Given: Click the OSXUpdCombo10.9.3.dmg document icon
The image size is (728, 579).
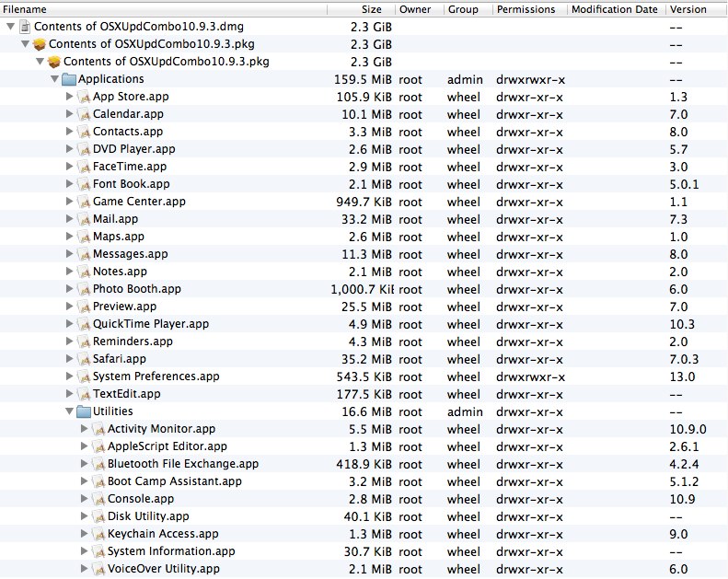Looking at the screenshot, I should [25, 27].
